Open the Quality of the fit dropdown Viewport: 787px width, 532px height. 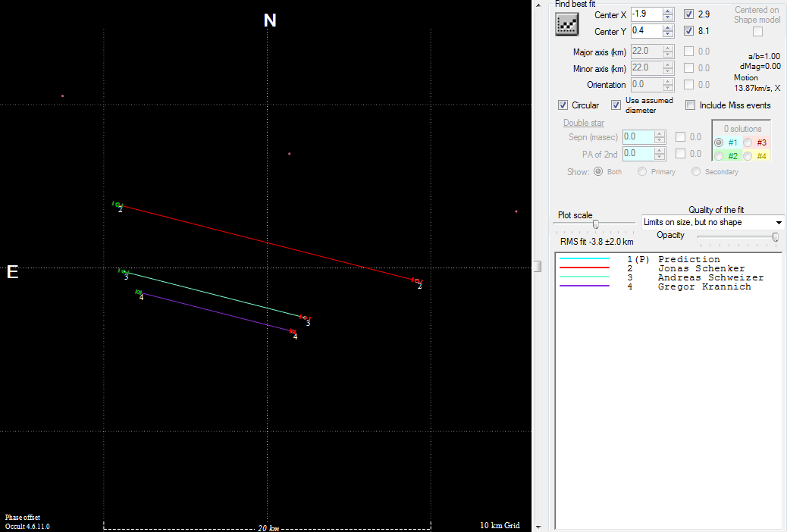click(x=713, y=222)
